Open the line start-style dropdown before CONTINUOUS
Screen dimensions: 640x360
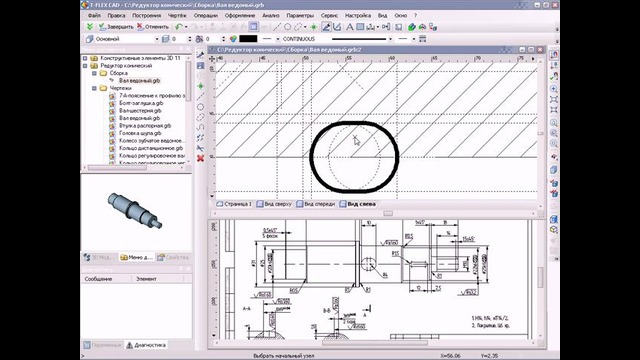278,39
